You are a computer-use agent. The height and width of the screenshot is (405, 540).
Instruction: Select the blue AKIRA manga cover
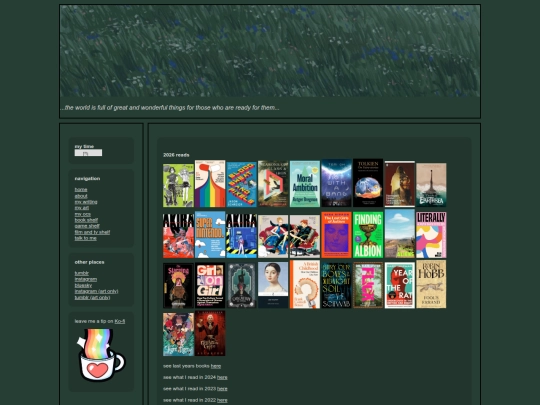pyautogui.click(x=242, y=236)
